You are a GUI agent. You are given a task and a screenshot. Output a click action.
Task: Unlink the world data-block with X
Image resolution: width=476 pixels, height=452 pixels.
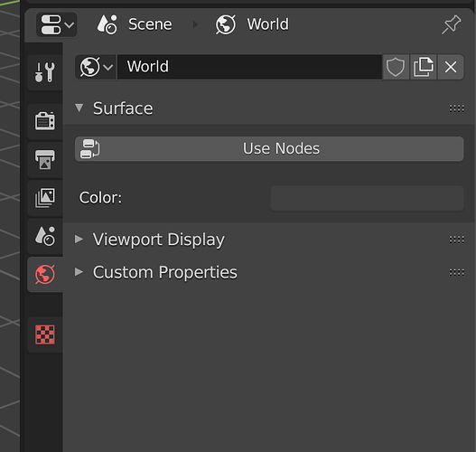(451, 67)
